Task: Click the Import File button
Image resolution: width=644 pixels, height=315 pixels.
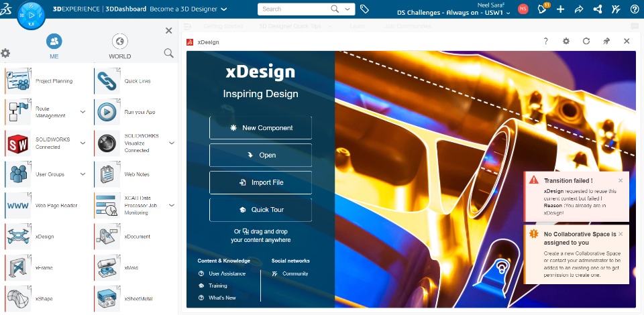Action: pos(260,182)
